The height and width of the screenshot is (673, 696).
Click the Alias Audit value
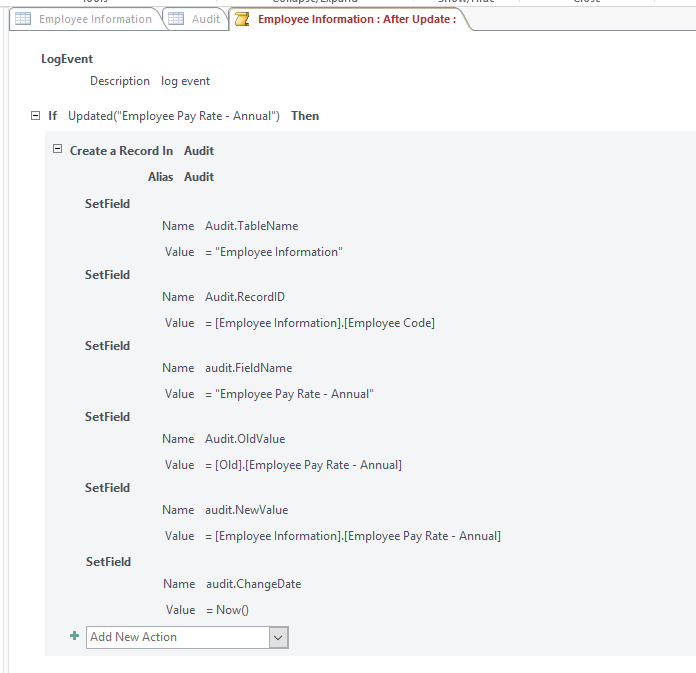[199, 177]
